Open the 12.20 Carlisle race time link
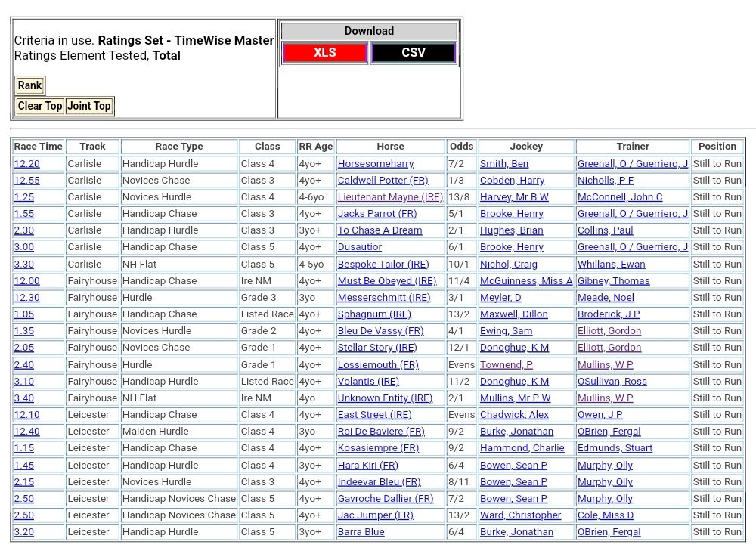The image size is (756, 560). [26, 164]
